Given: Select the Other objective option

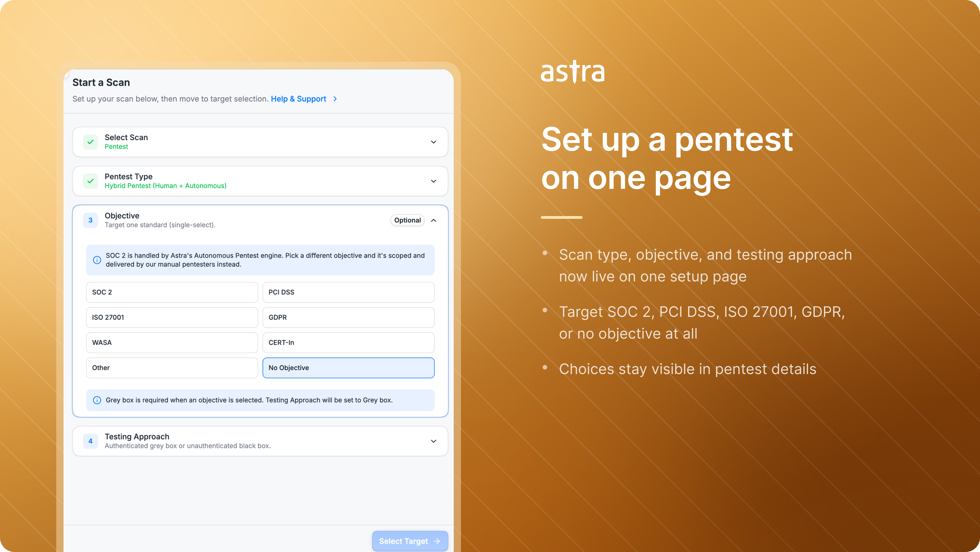Looking at the screenshot, I should [172, 368].
